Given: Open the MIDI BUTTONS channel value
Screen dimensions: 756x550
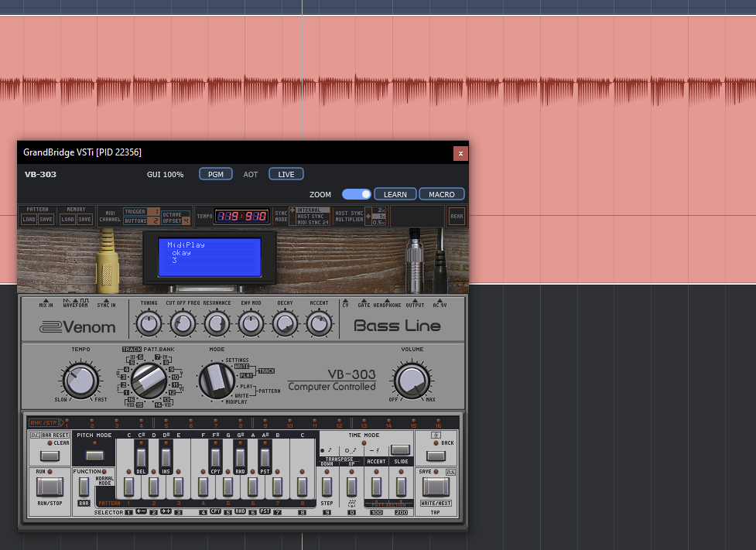Looking at the screenshot, I should [x=153, y=220].
